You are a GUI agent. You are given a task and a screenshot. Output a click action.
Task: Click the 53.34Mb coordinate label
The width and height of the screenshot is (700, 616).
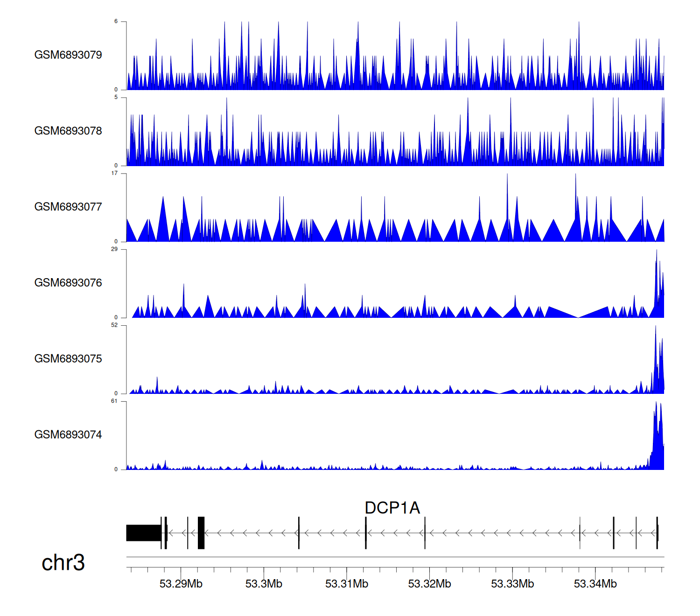click(x=595, y=584)
